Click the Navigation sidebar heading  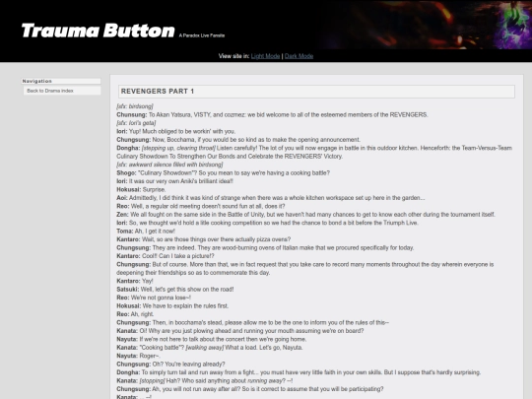pyautogui.click(x=61, y=81)
